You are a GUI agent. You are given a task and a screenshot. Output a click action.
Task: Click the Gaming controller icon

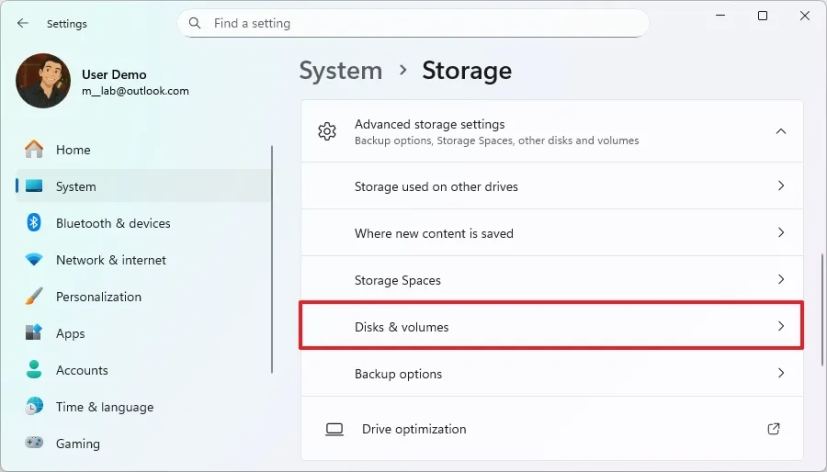pyautogui.click(x=34, y=443)
